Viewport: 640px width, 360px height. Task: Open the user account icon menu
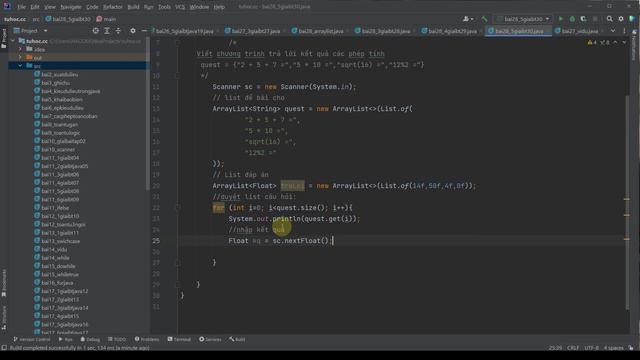(x=468, y=19)
